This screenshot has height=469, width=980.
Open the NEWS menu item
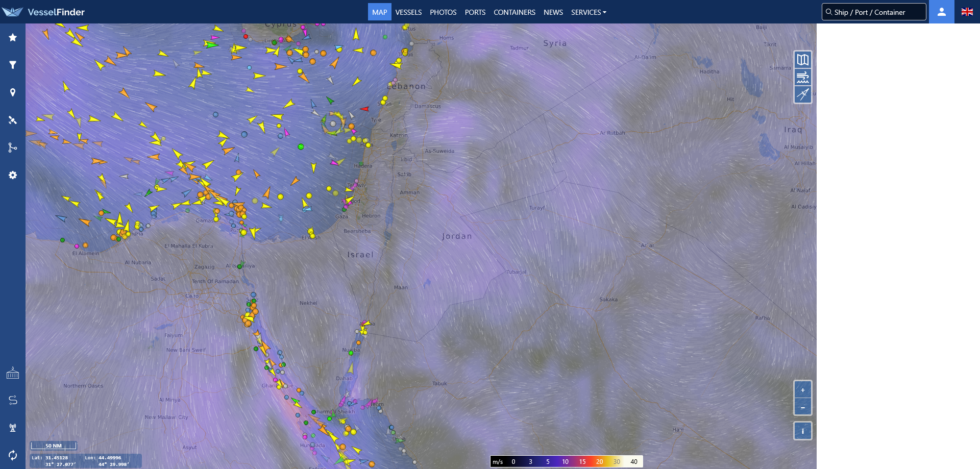pyautogui.click(x=553, y=12)
